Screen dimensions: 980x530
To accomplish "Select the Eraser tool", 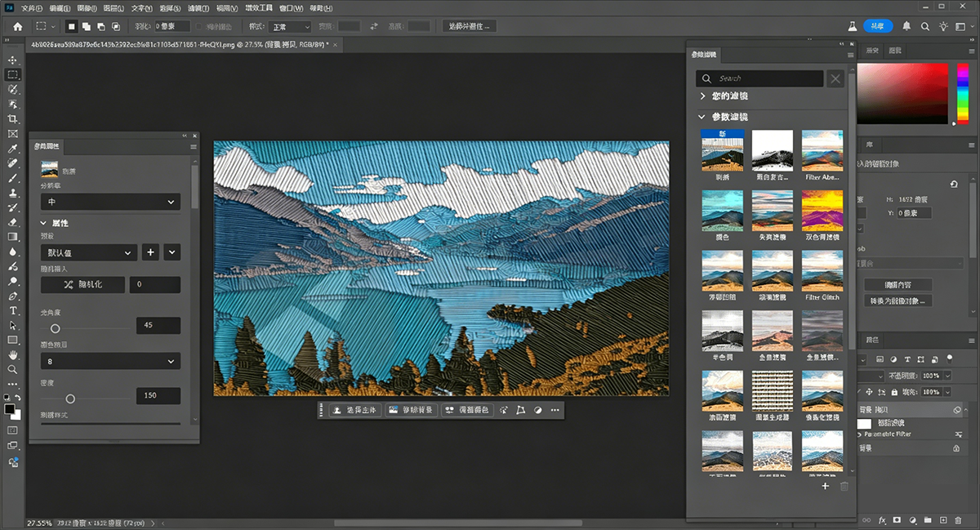I will coord(13,221).
